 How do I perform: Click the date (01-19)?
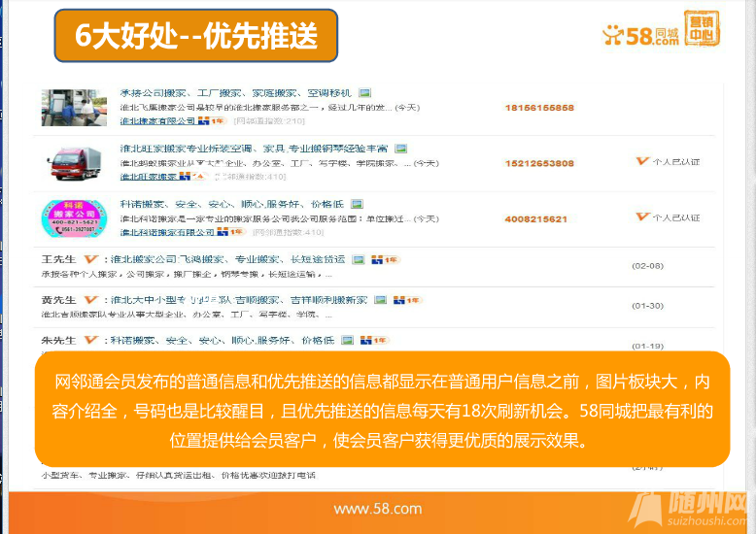(x=647, y=346)
